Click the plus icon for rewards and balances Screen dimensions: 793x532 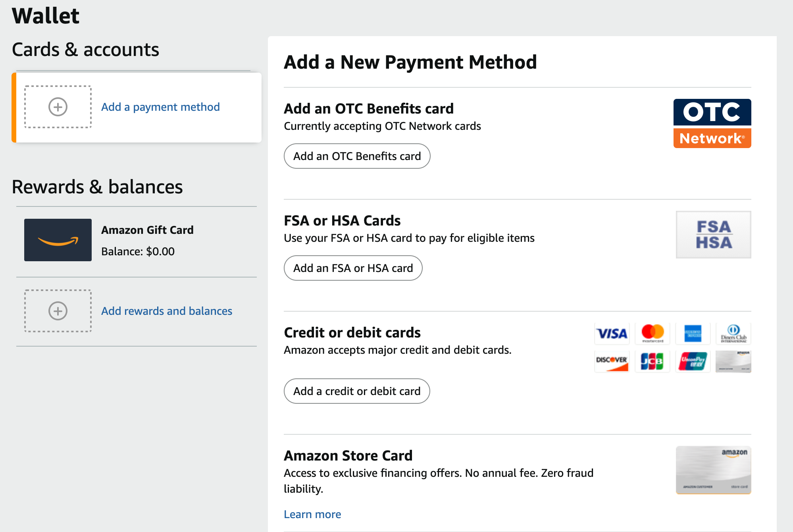(x=58, y=311)
